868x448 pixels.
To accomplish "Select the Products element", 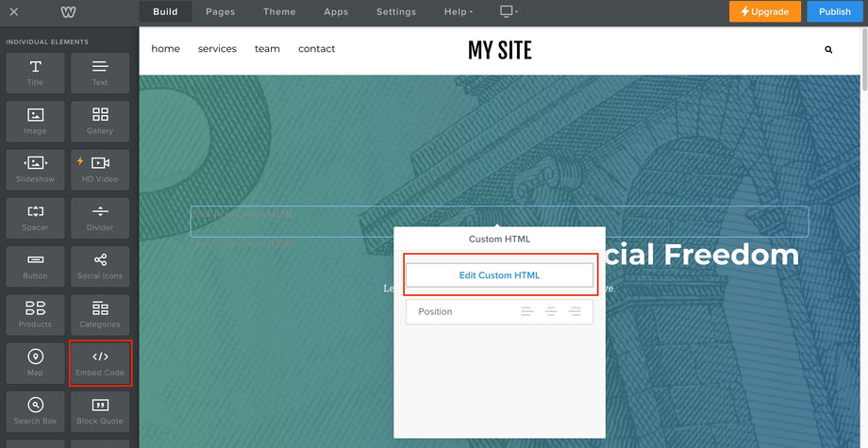I will coord(36,315).
